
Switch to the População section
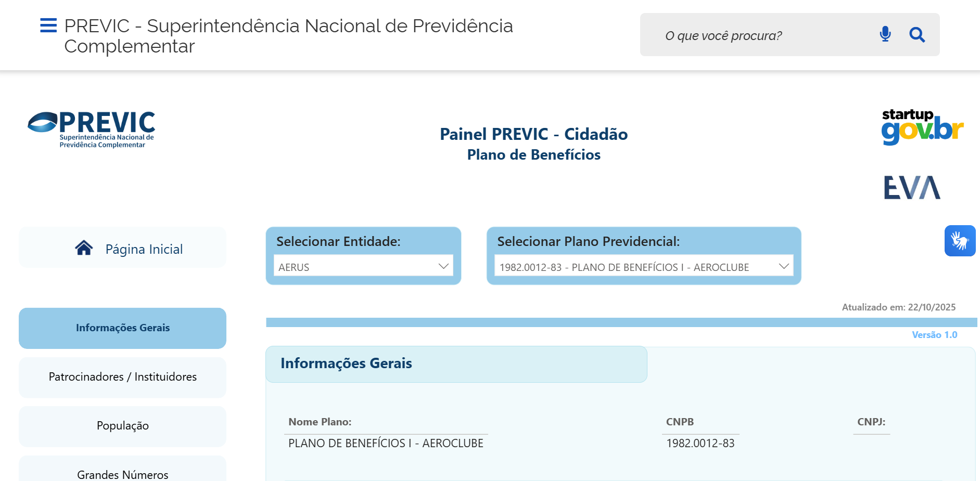pyautogui.click(x=122, y=426)
